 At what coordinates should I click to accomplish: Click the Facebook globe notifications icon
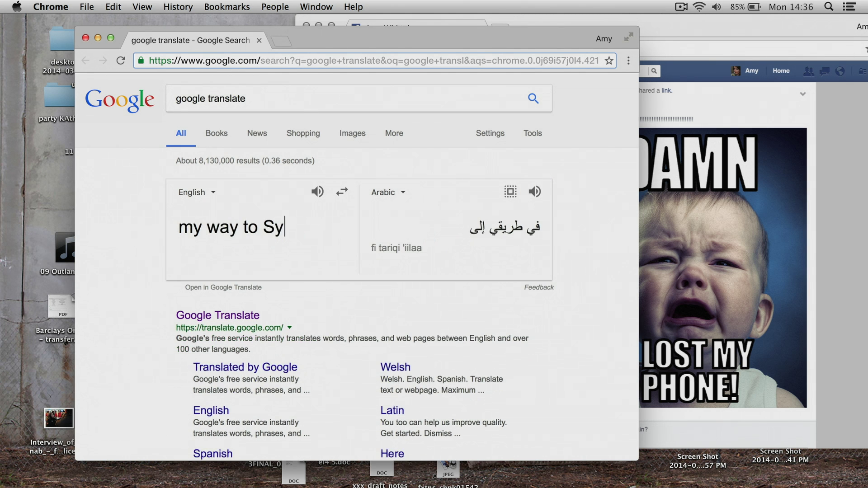pos(840,71)
